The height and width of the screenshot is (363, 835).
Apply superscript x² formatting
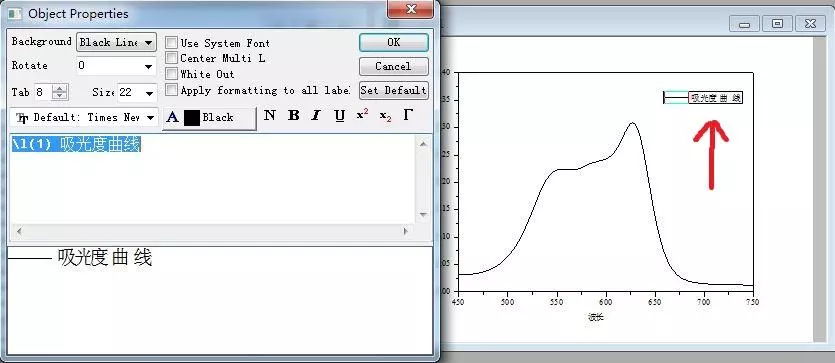click(x=363, y=116)
